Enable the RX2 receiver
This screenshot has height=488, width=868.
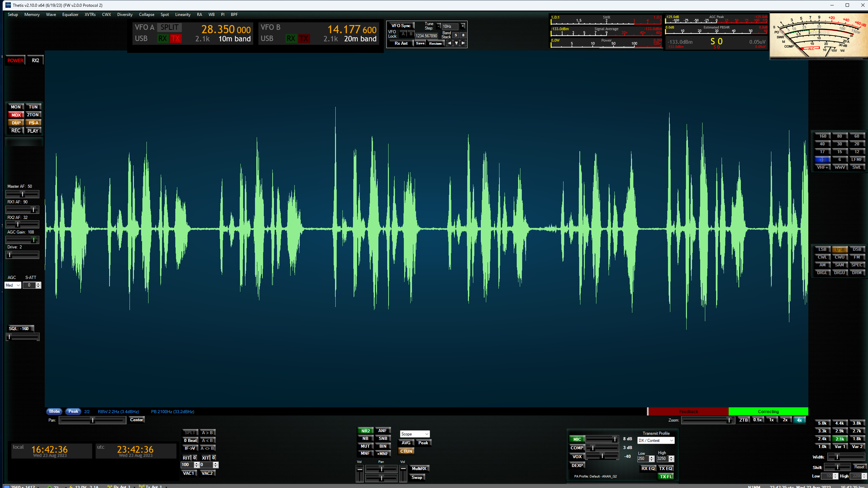pyautogui.click(x=35, y=60)
